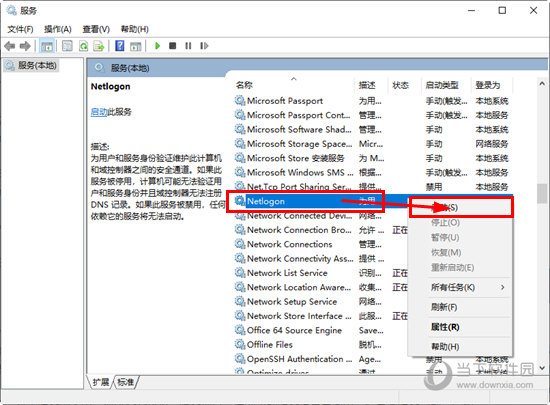Open the 文件(F) menu
The height and width of the screenshot is (405, 550).
20,29
